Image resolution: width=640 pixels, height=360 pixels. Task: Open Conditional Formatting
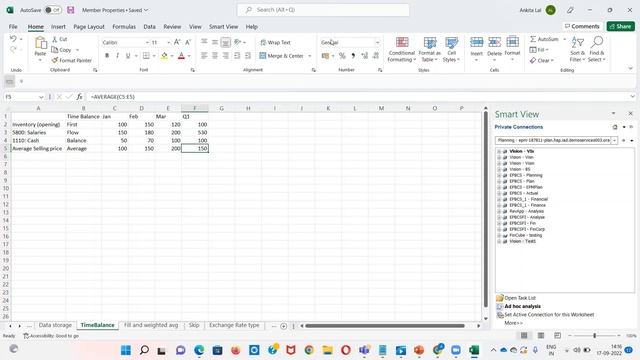[402, 49]
